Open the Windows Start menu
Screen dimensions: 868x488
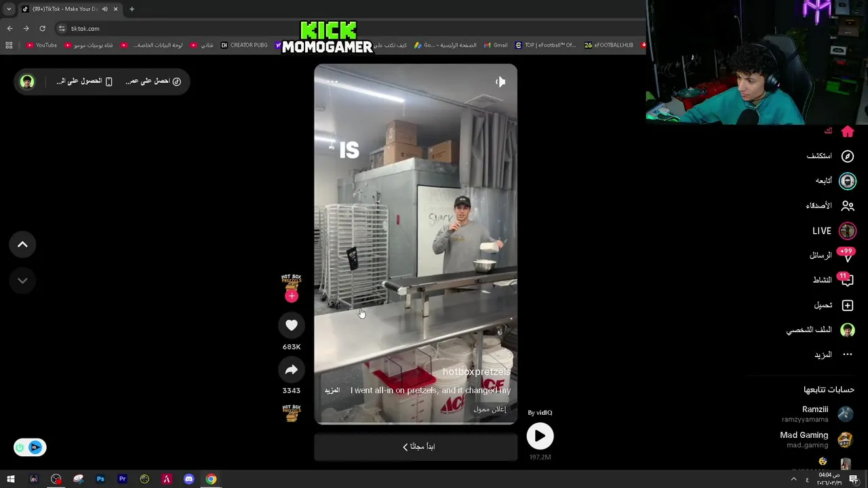(x=11, y=479)
